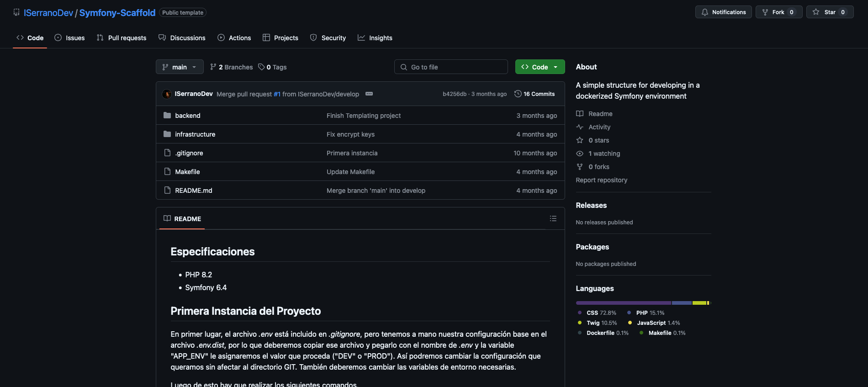View 2 Branches link
The image size is (868, 387).
pos(232,67)
